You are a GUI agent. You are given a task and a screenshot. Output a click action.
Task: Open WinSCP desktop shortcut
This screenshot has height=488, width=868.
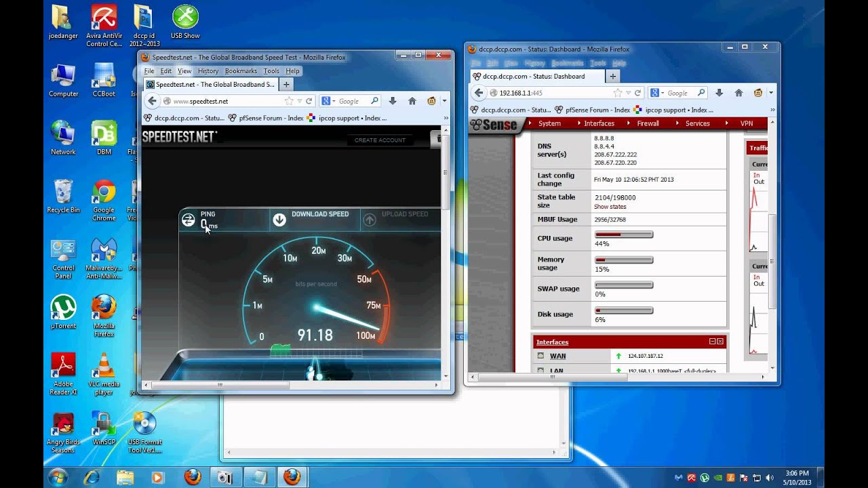(104, 428)
